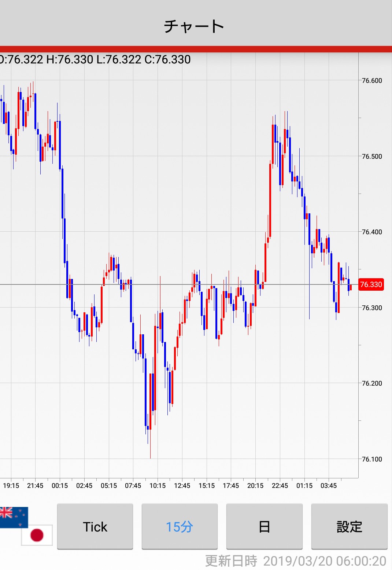
Task: Click the 76.100 price axis label
Action: [371, 459]
